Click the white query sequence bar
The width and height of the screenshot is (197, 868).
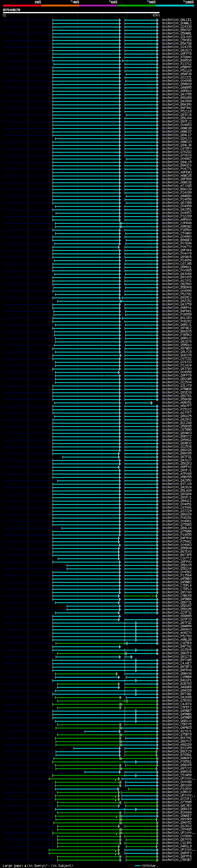[x=81, y=13]
